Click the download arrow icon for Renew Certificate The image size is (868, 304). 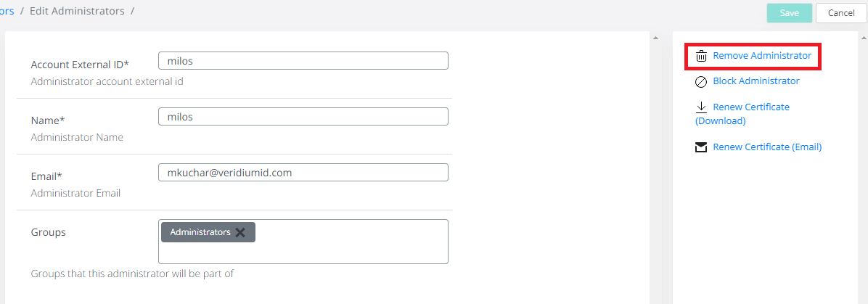coord(701,107)
